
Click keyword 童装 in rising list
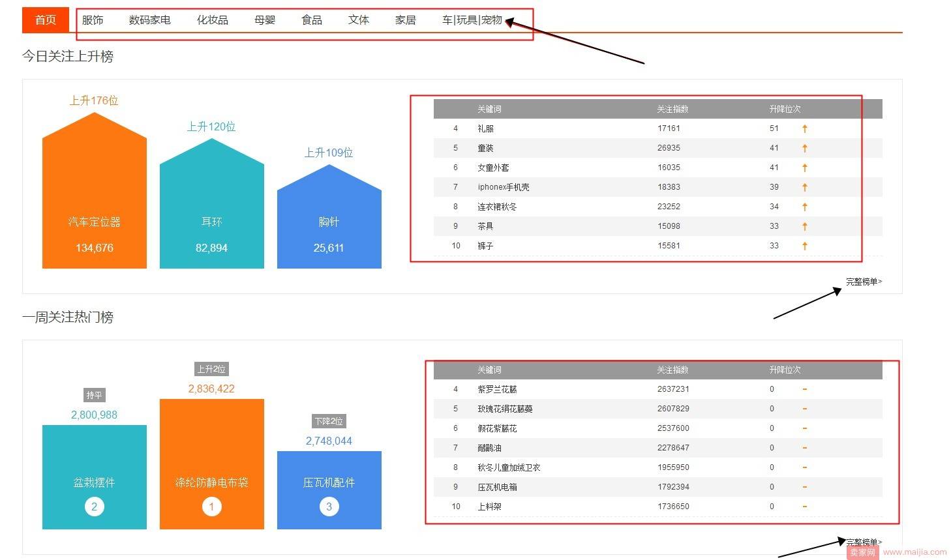pyautogui.click(x=486, y=148)
